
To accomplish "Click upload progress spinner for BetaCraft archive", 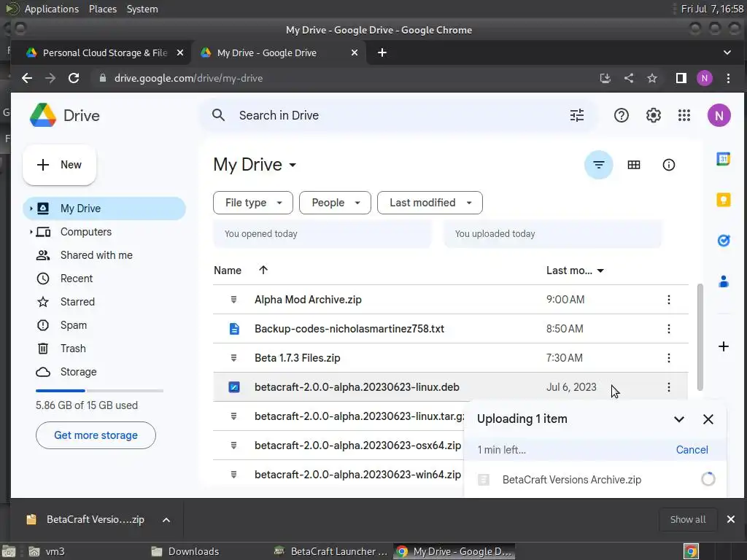I will pyautogui.click(x=708, y=479).
